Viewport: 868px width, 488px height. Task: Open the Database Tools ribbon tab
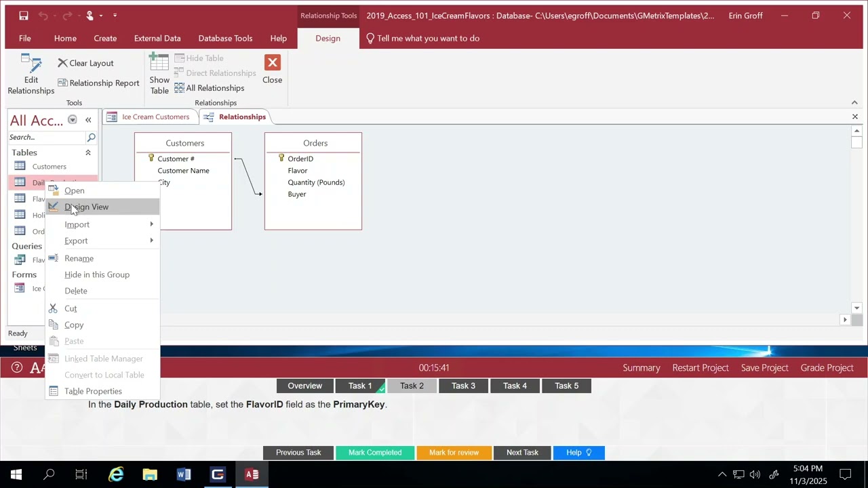coord(225,39)
